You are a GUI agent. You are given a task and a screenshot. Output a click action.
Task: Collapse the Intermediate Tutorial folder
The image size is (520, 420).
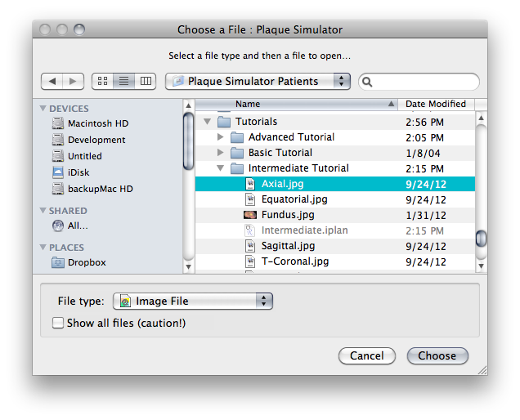220,168
